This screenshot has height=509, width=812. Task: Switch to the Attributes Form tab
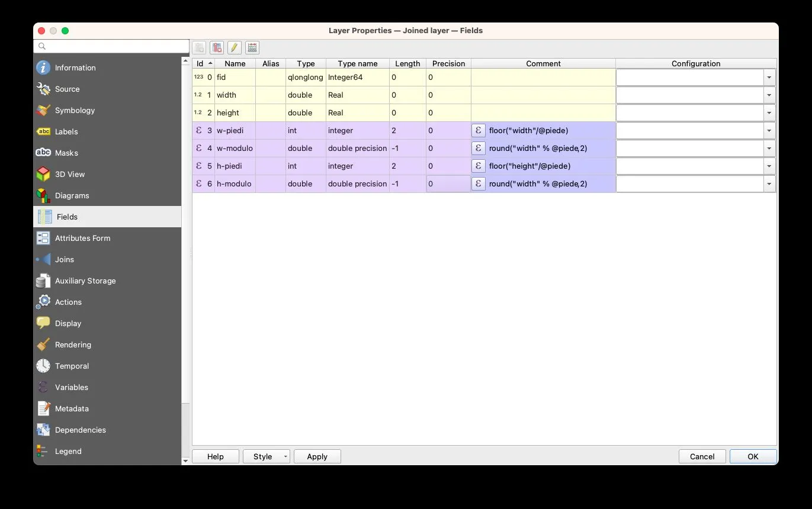[82, 239]
